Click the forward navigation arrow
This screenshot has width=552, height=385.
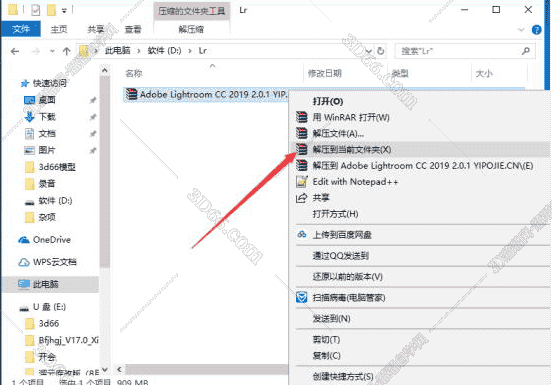coord(36,51)
